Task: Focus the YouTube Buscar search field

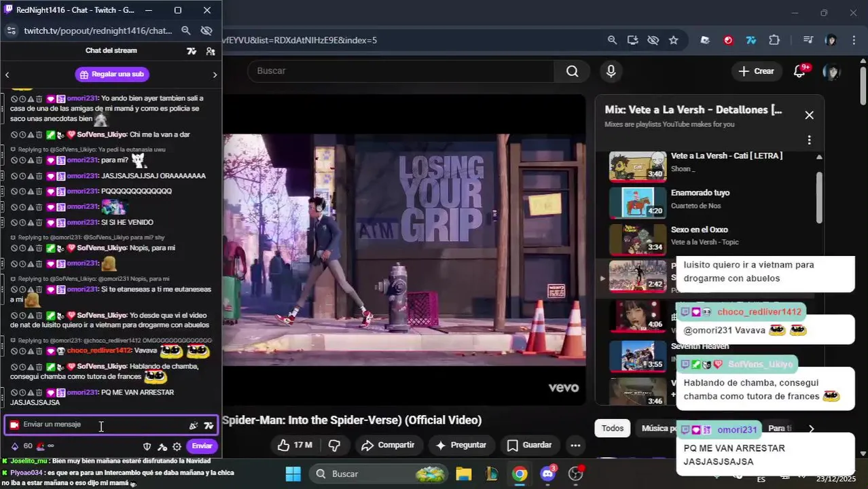Action: 401,71
